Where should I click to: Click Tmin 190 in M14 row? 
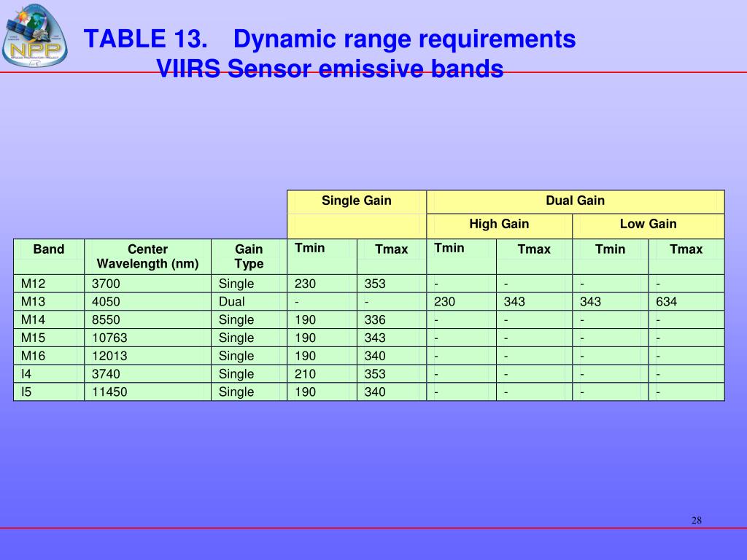coord(305,320)
